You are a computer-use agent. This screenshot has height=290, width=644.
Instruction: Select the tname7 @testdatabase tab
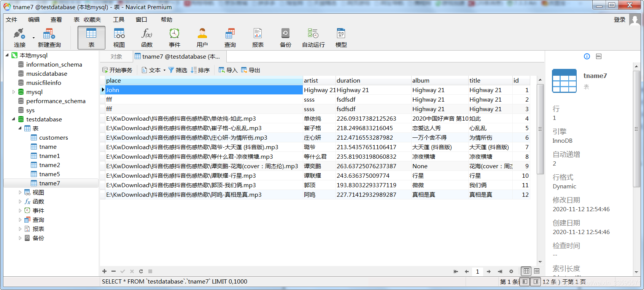180,56
